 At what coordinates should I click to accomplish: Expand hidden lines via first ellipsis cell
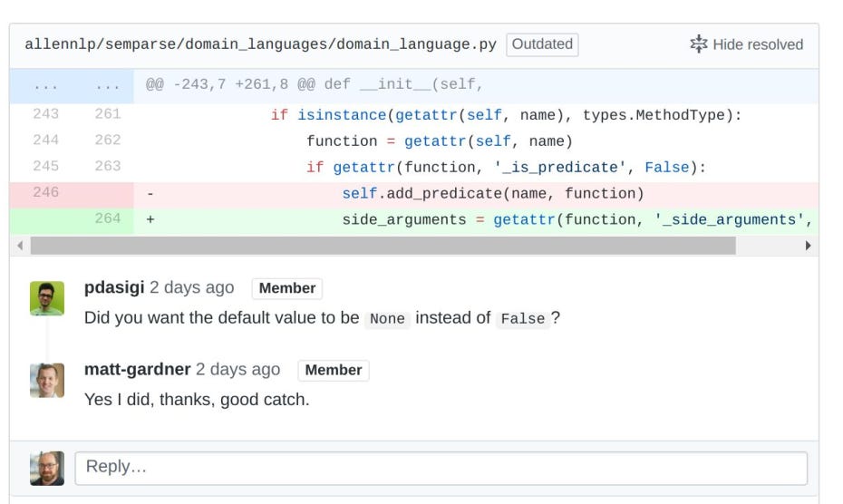click(44, 86)
